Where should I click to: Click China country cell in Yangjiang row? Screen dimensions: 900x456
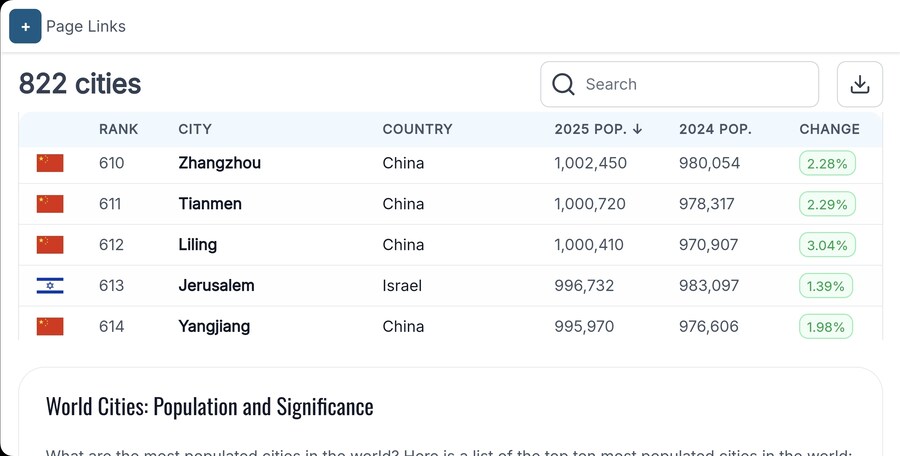tap(404, 326)
